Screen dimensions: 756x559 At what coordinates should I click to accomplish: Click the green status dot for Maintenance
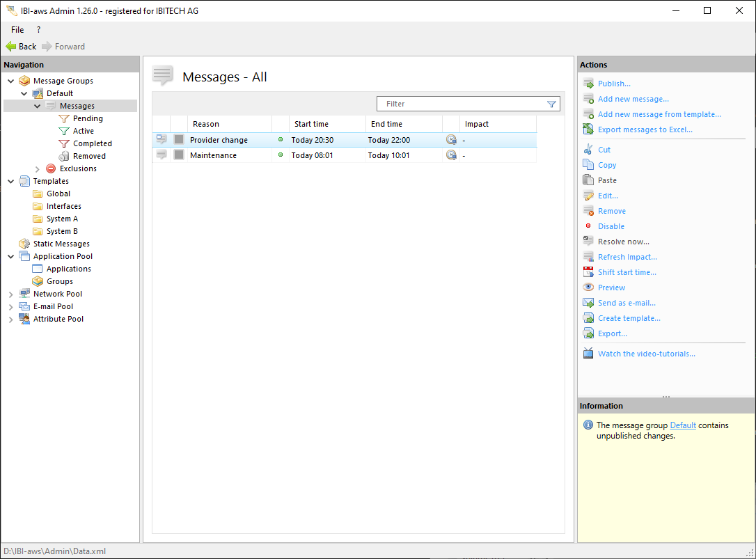(x=281, y=155)
